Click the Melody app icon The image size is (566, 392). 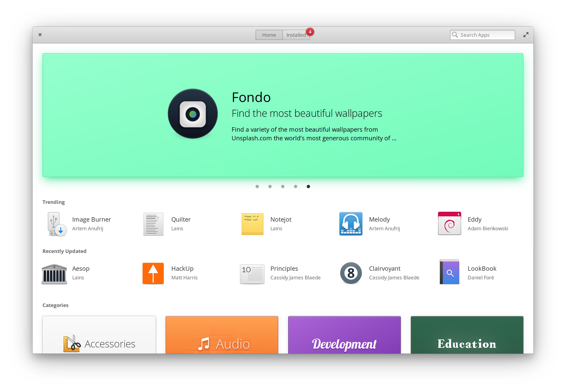[x=351, y=223]
